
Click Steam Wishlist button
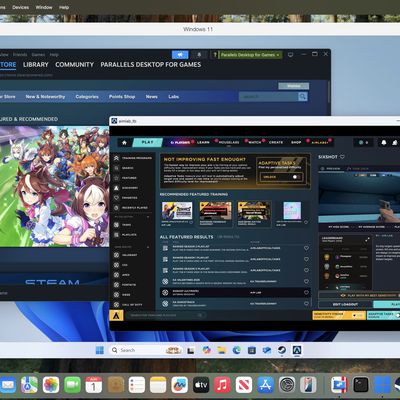294,86
